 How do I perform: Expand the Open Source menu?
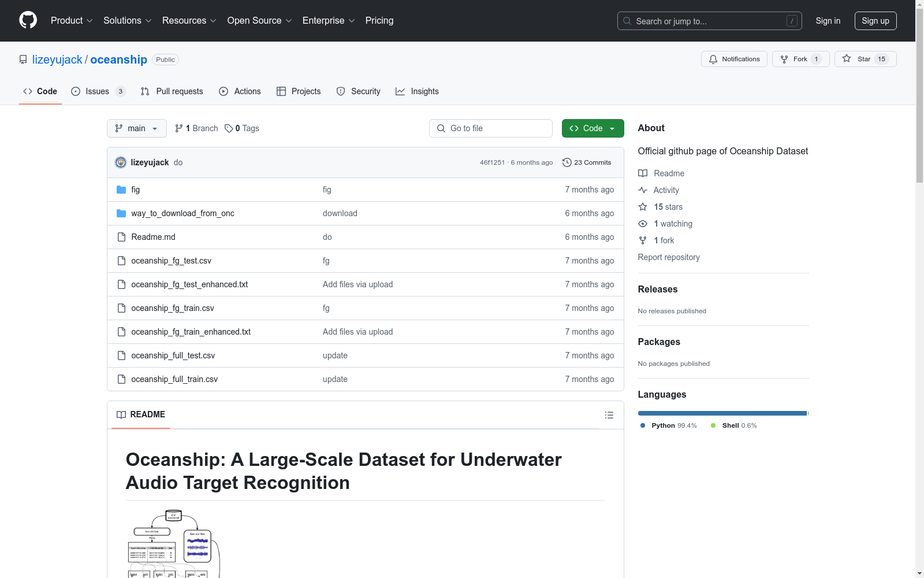pyautogui.click(x=260, y=20)
